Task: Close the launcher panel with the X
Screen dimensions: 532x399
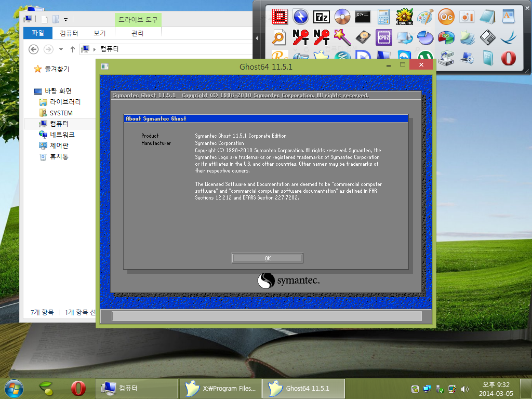Action: point(527,8)
